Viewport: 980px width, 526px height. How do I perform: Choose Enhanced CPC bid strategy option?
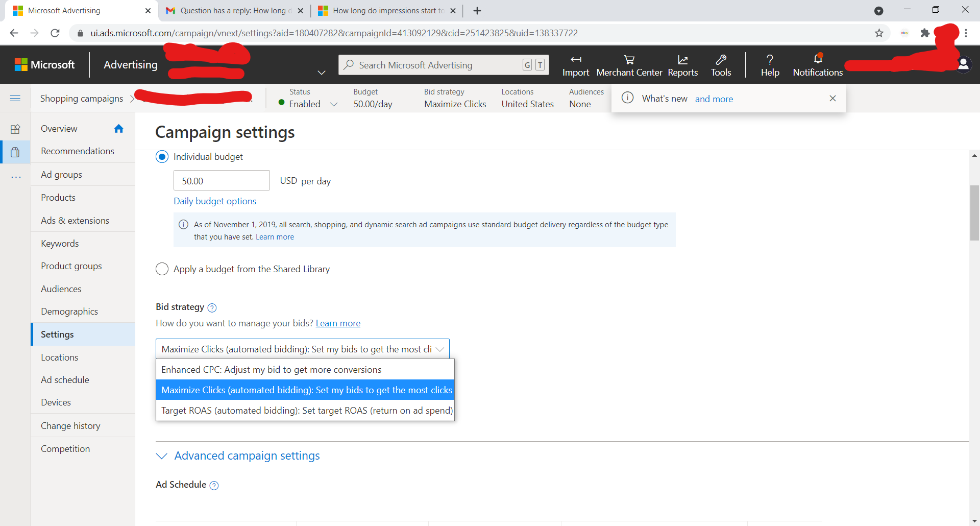[x=305, y=370]
